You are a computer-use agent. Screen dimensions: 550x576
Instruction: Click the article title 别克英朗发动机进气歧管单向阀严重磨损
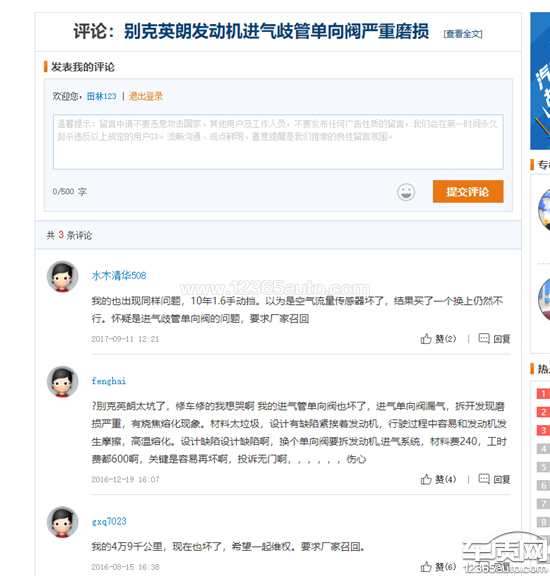[276, 31]
